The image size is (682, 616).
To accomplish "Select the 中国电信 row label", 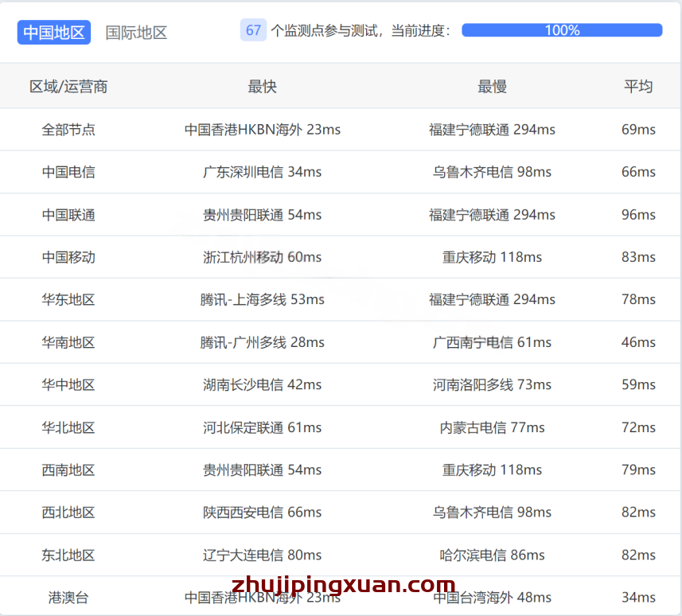I will pos(68,172).
